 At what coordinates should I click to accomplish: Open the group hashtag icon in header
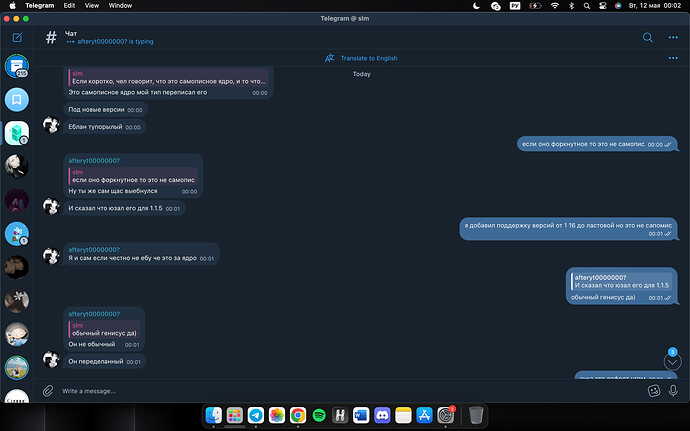click(51, 37)
